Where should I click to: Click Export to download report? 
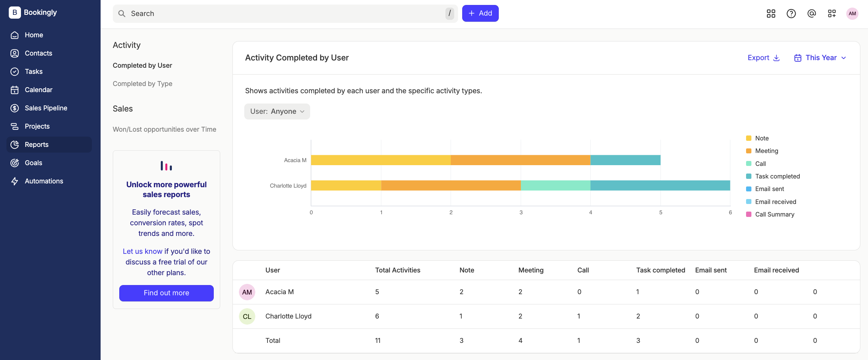point(764,58)
